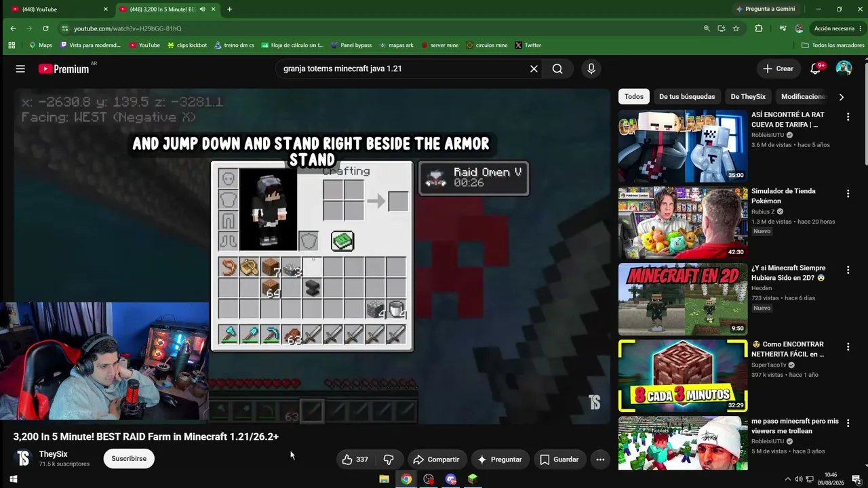868x488 pixels.
Task: Open more actions for the video
Action: (600, 460)
